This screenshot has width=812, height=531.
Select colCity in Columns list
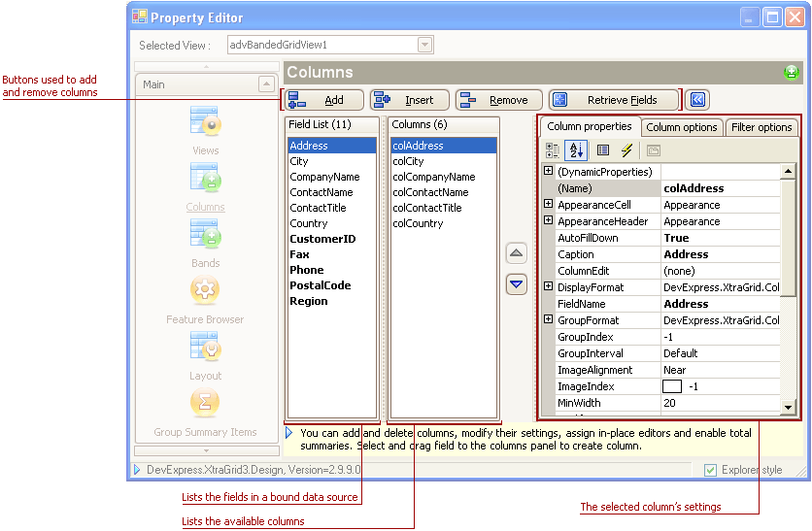point(444,161)
